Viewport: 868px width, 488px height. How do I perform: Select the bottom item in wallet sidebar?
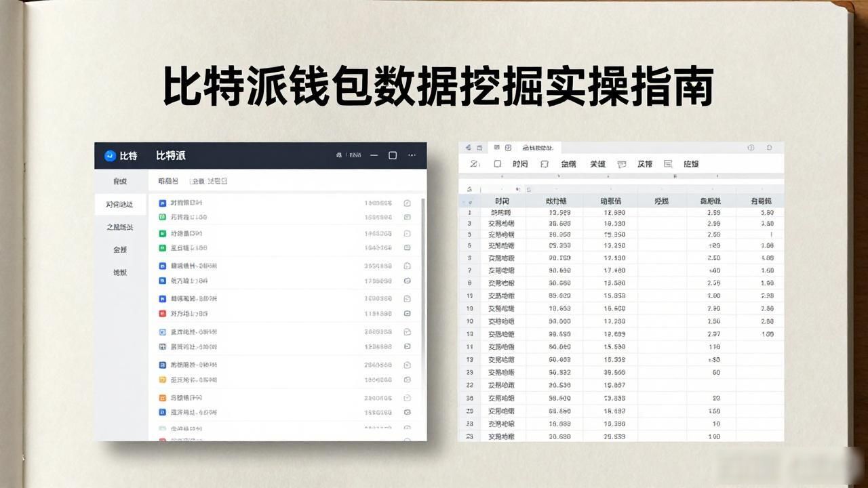120,272
